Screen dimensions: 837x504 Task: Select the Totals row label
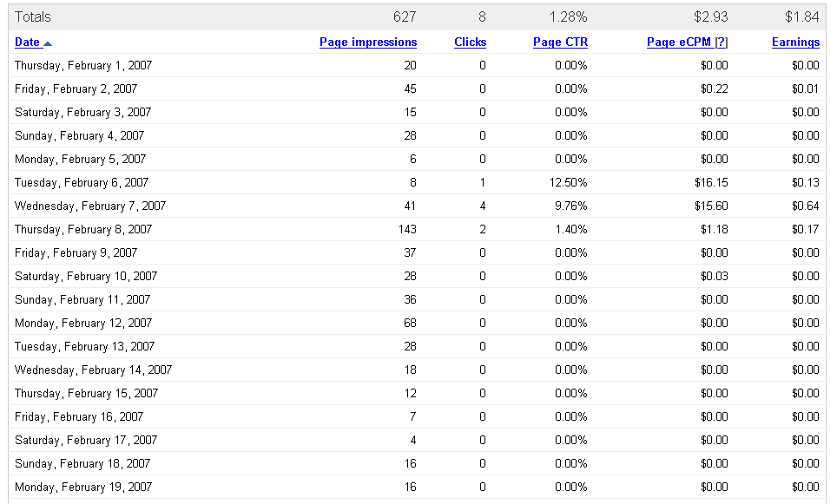point(33,16)
